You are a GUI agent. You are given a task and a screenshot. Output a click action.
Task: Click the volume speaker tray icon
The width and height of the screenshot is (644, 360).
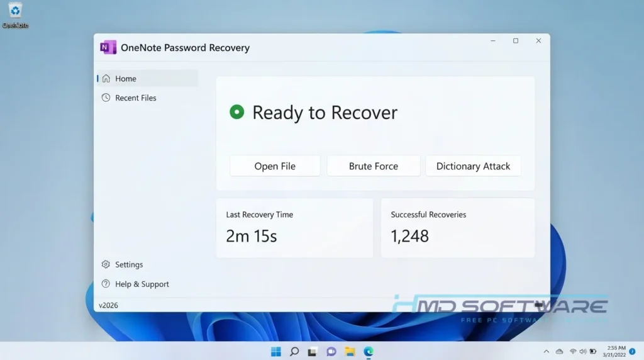(x=583, y=351)
